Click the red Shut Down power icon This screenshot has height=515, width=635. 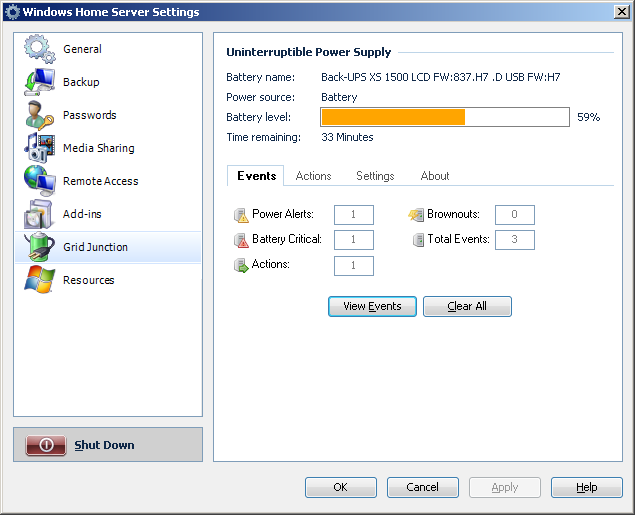46,445
